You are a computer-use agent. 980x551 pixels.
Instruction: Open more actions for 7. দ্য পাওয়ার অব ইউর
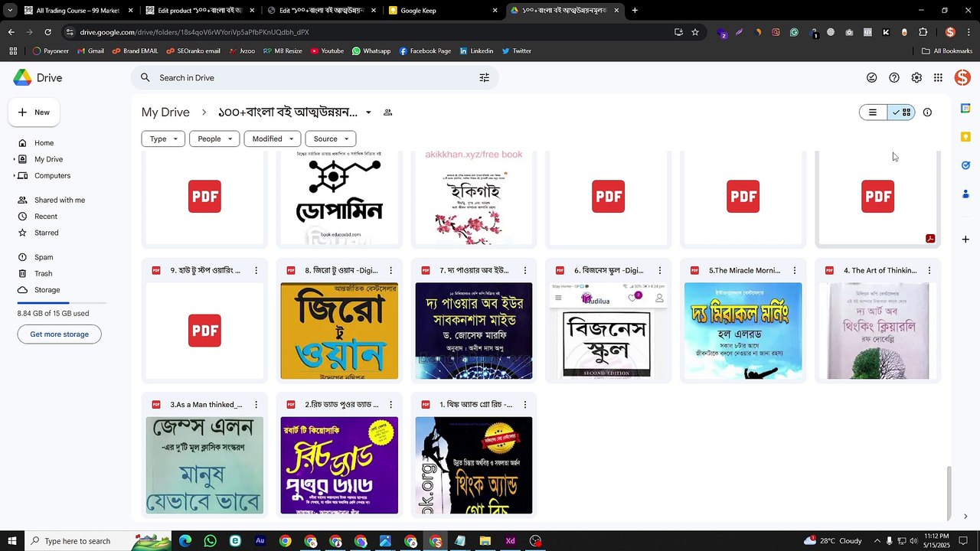coord(525,270)
